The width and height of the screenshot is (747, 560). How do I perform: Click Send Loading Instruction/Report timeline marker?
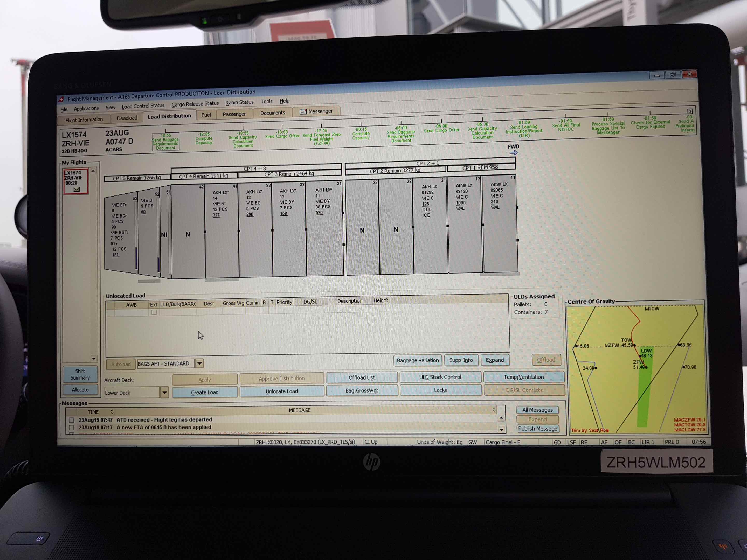click(524, 129)
